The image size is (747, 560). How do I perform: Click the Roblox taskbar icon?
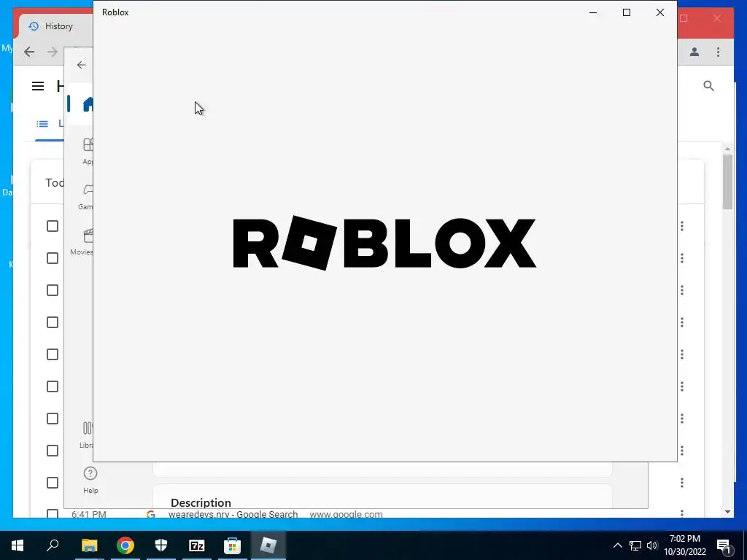[268, 545]
